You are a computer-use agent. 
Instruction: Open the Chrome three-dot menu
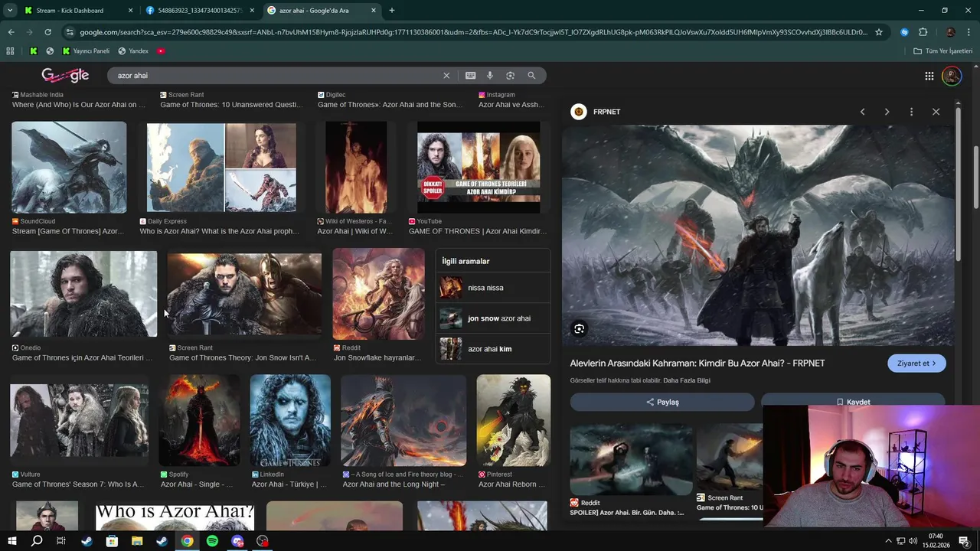click(x=969, y=32)
